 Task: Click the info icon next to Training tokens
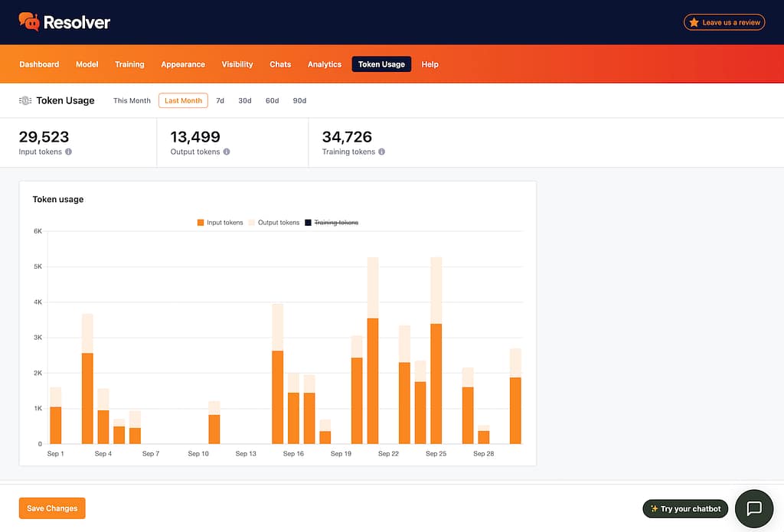[x=381, y=152]
